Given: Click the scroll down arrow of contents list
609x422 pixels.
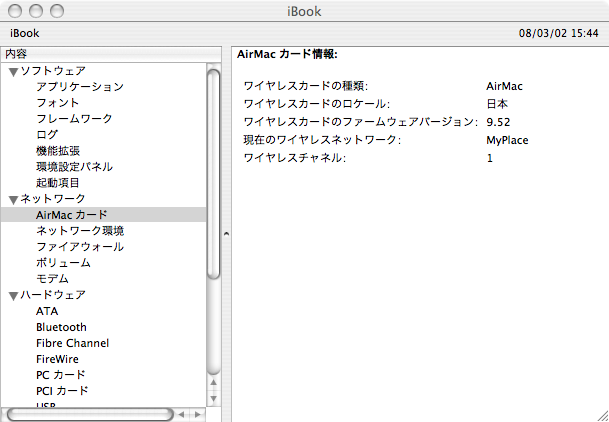Looking at the screenshot, I should pyautogui.click(x=213, y=399).
